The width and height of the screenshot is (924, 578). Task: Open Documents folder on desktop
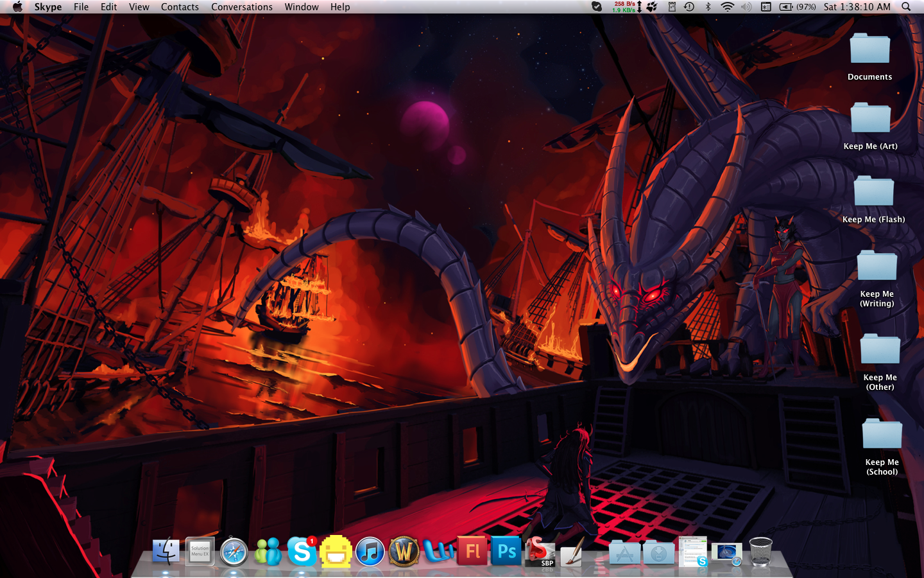(870, 57)
